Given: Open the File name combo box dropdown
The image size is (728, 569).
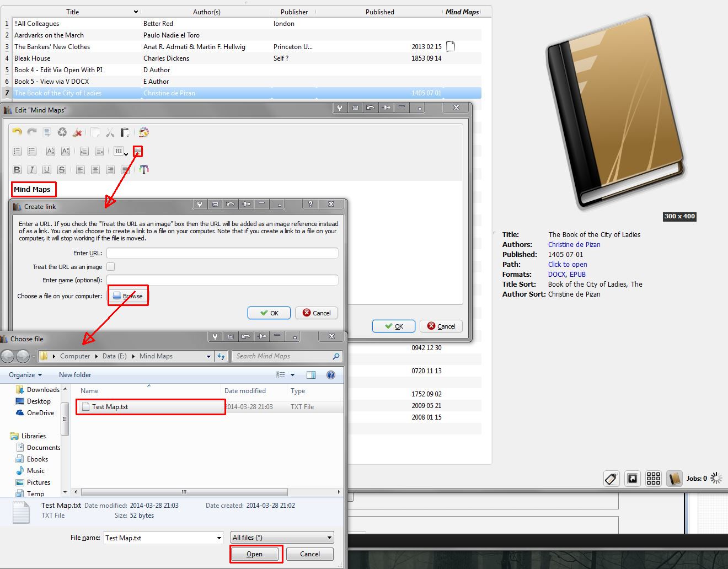Looking at the screenshot, I should coord(219,538).
